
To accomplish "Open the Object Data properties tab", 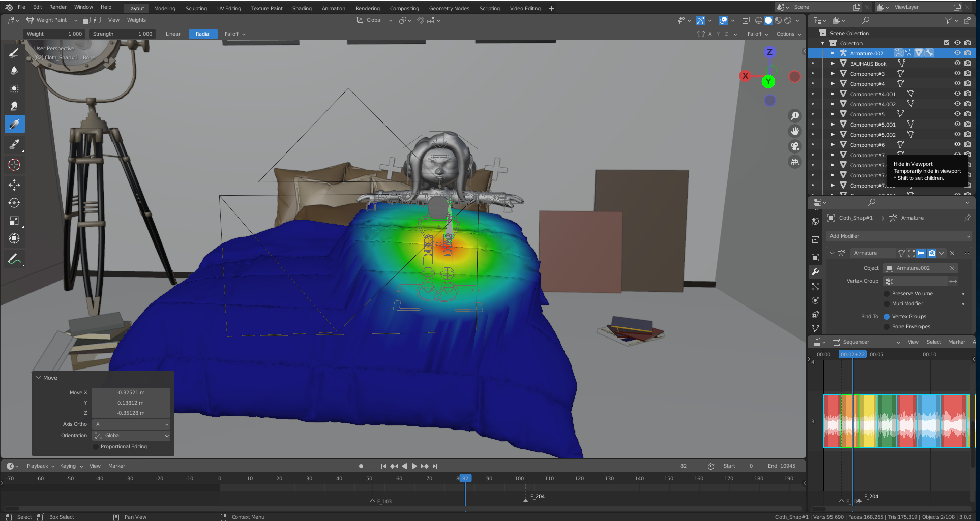I will [815, 329].
